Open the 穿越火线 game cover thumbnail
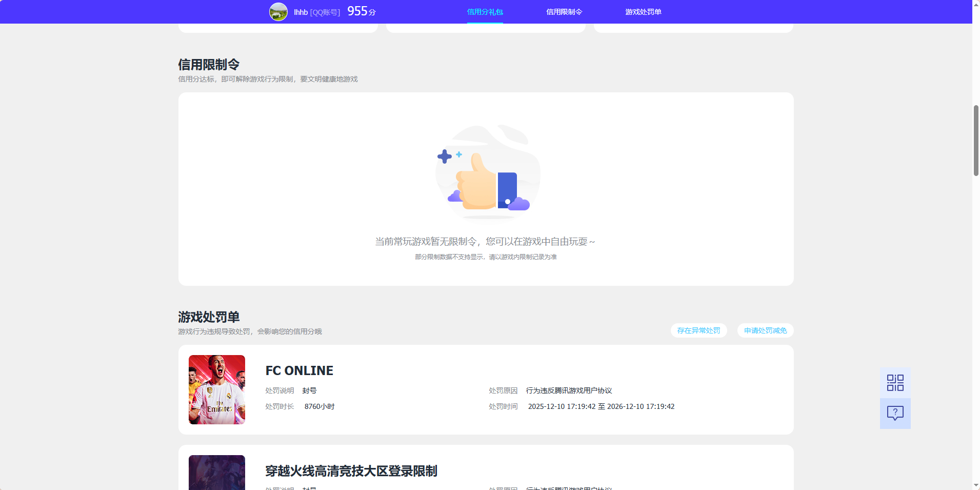Screen dimensions: 980x490 click(217, 473)
